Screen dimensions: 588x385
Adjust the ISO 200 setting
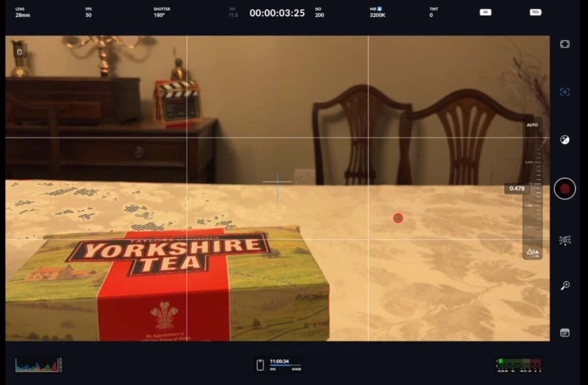[x=319, y=13]
